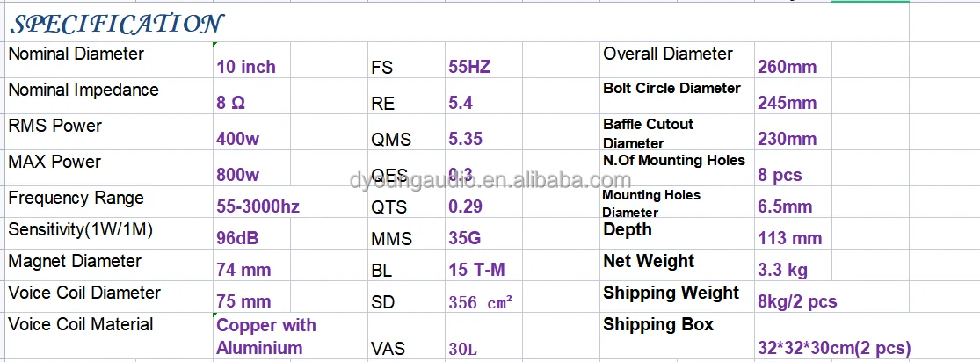980x362 pixels.
Task: Select the 0.29 QTS value cell
Action: click(466, 207)
